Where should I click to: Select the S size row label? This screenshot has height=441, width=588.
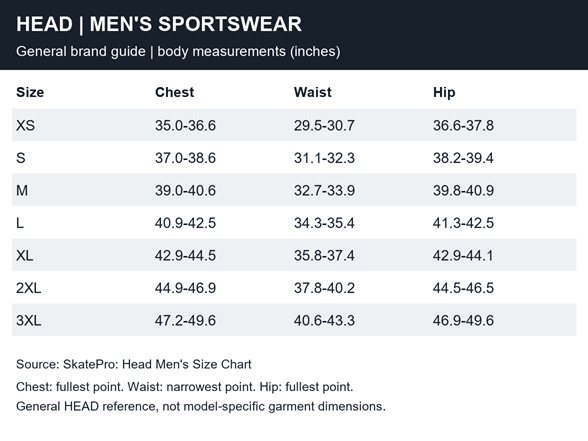point(21,158)
